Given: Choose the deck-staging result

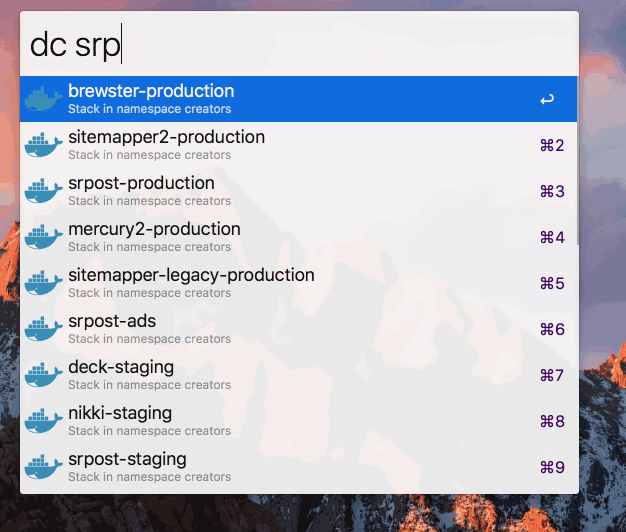Looking at the screenshot, I should coord(121,367).
